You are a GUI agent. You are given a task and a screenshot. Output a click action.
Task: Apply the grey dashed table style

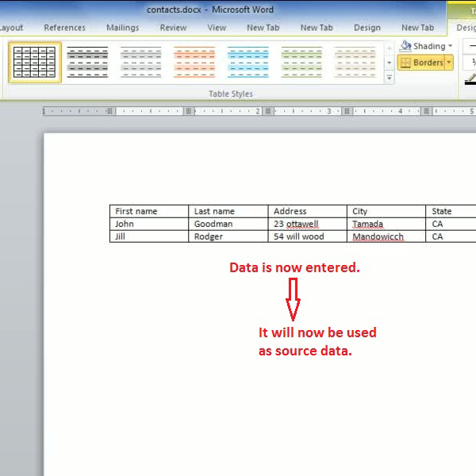140,63
